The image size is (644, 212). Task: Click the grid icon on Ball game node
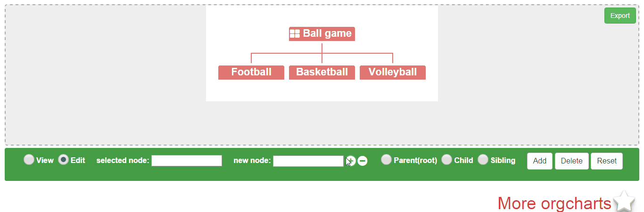pyautogui.click(x=295, y=33)
